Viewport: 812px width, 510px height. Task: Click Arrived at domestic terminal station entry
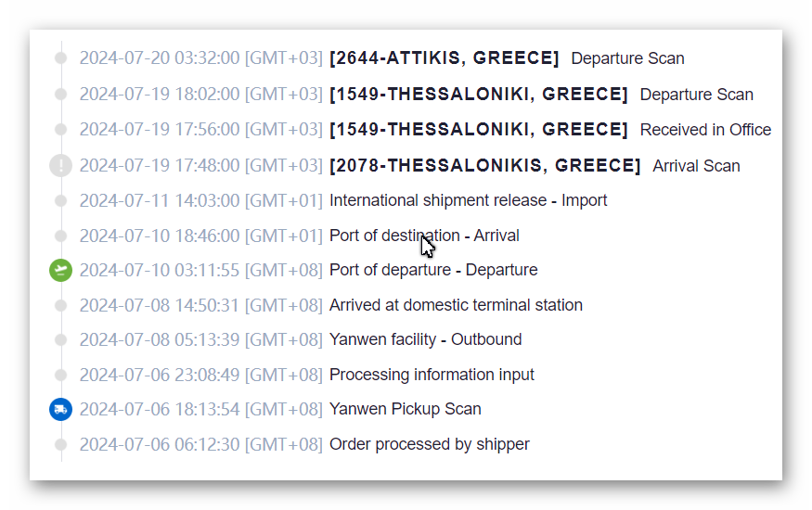[456, 305]
